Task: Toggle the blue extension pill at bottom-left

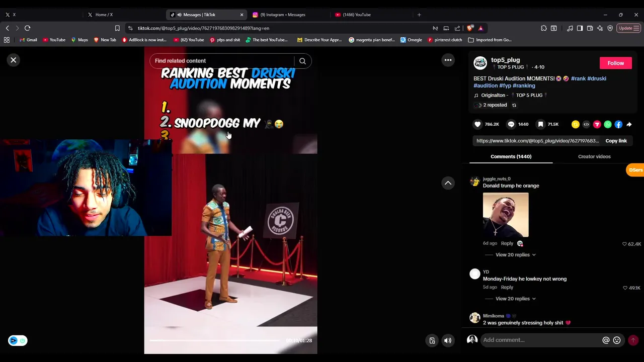Action: (18, 341)
